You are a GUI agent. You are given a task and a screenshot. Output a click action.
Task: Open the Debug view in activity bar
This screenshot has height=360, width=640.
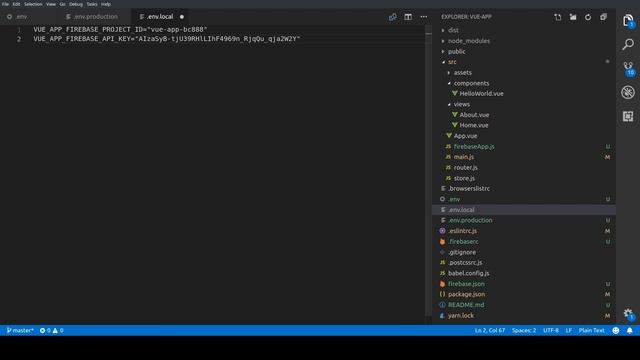(628, 92)
